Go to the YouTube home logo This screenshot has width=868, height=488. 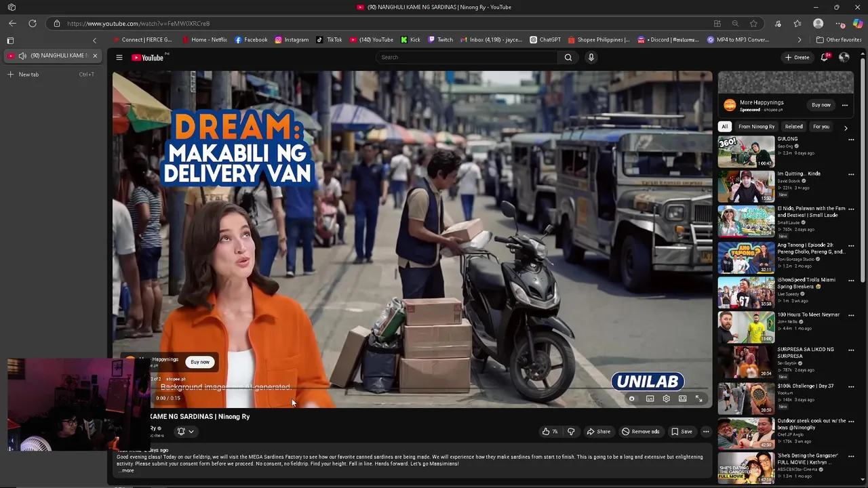(147, 58)
